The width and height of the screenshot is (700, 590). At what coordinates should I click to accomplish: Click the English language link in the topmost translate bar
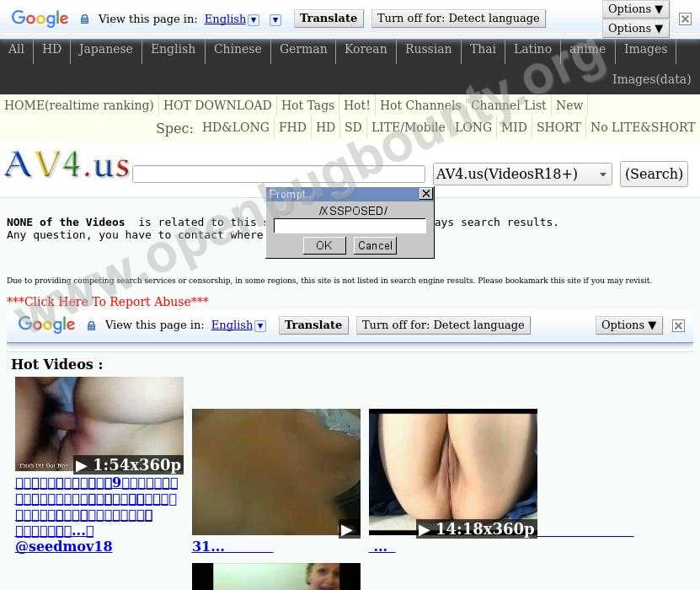tap(225, 19)
